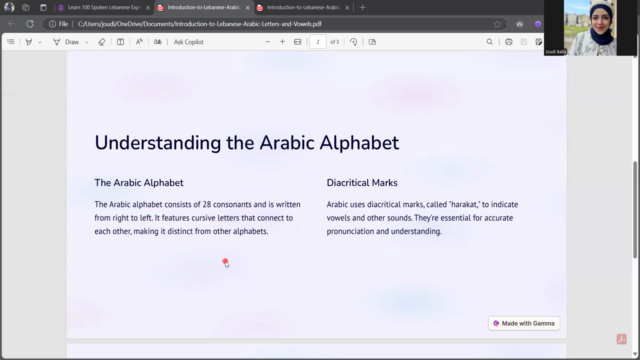Click the Made with Gamma badge
Viewport: 640px width, 360px height.
click(x=524, y=323)
